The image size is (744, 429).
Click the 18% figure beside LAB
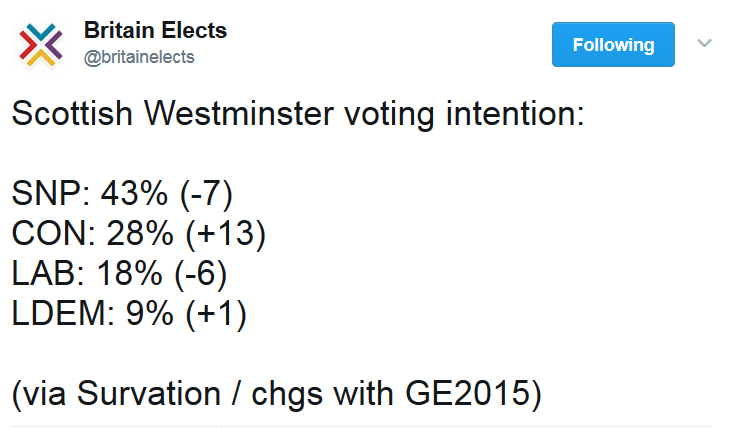tap(129, 273)
